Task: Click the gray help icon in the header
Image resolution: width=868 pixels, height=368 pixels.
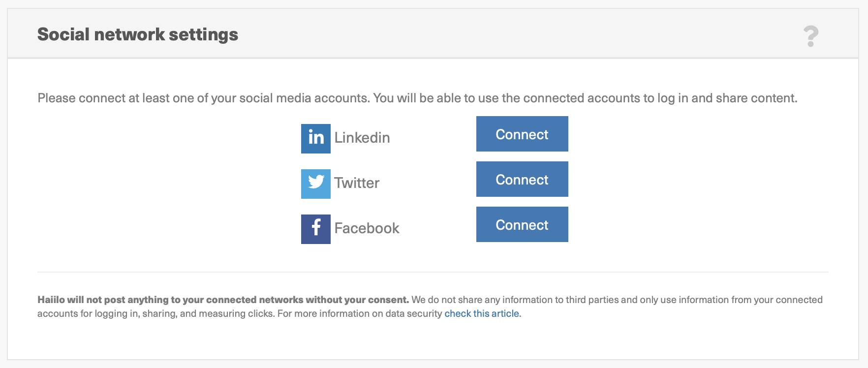Action: [x=811, y=35]
